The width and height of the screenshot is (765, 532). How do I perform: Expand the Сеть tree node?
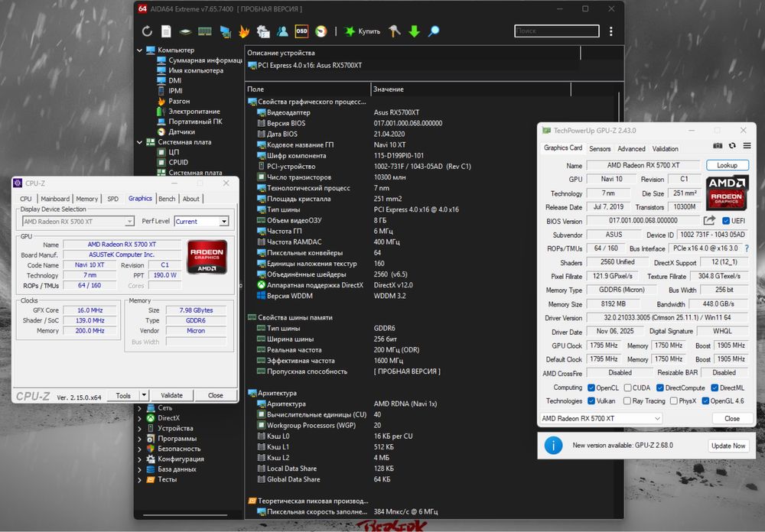click(x=139, y=408)
